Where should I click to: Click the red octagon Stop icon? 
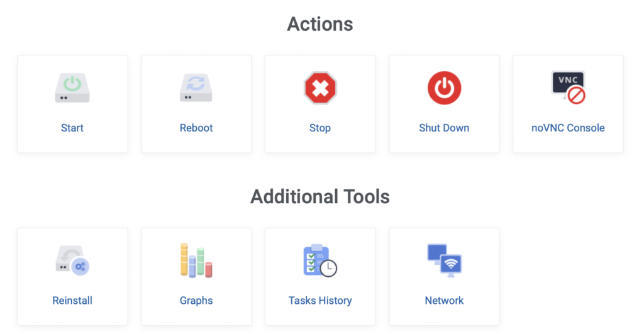pyautogui.click(x=320, y=87)
